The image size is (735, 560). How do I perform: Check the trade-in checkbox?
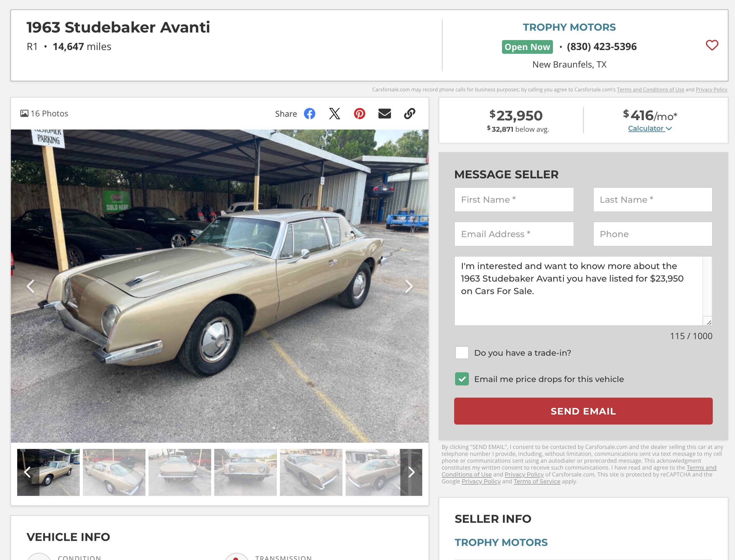point(462,353)
